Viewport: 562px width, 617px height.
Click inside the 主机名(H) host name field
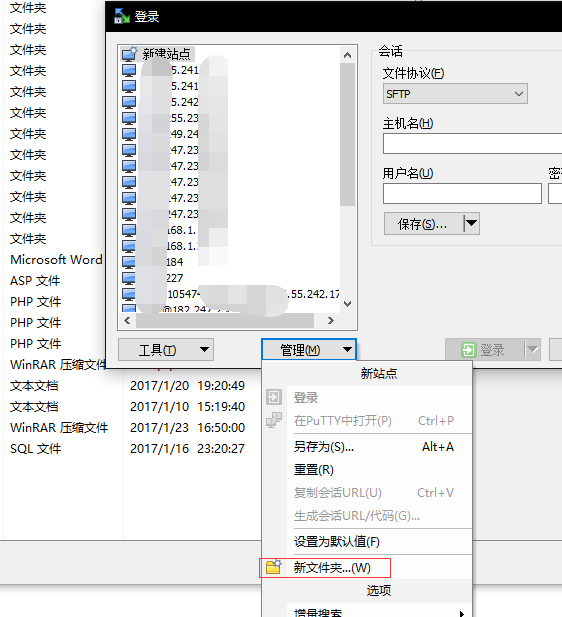tap(472, 143)
